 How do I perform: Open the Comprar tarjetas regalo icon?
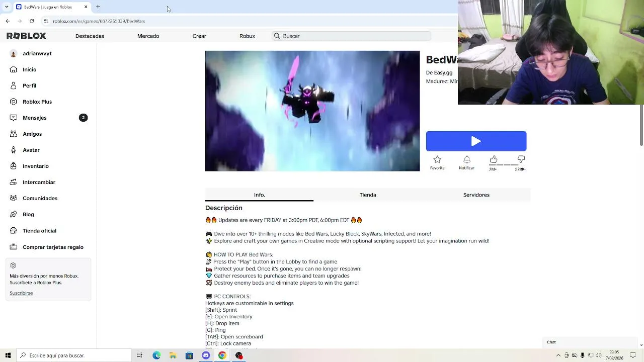13,247
